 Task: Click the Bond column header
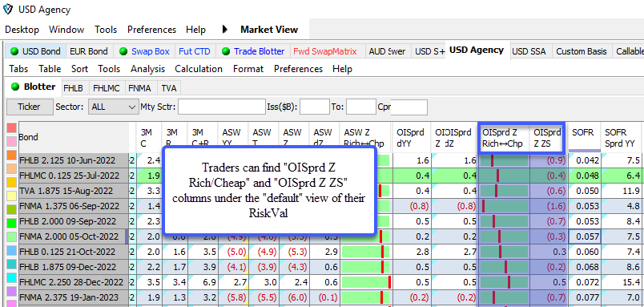(73, 137)
